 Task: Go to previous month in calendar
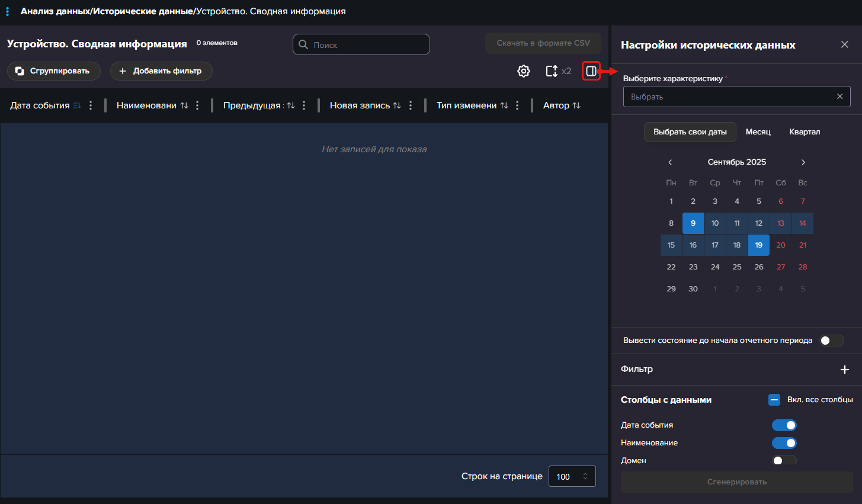tap(670, 162)
